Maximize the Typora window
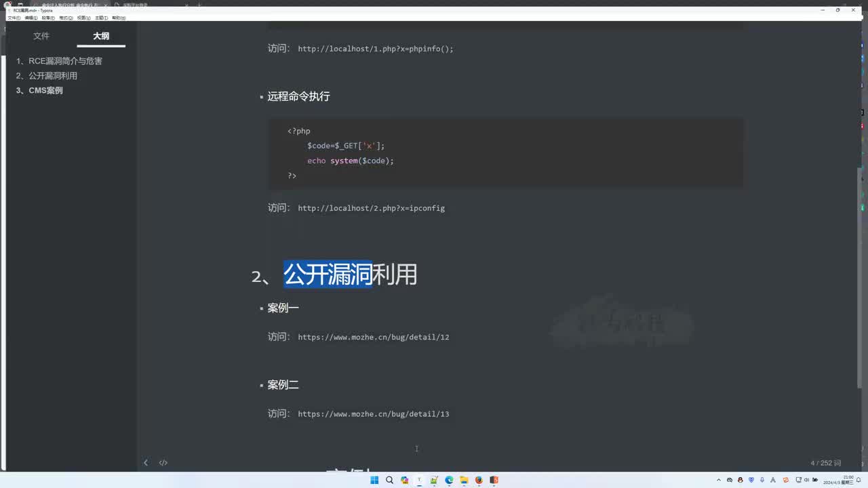Screen dimensions: 868x488 [x=837, y=9]
